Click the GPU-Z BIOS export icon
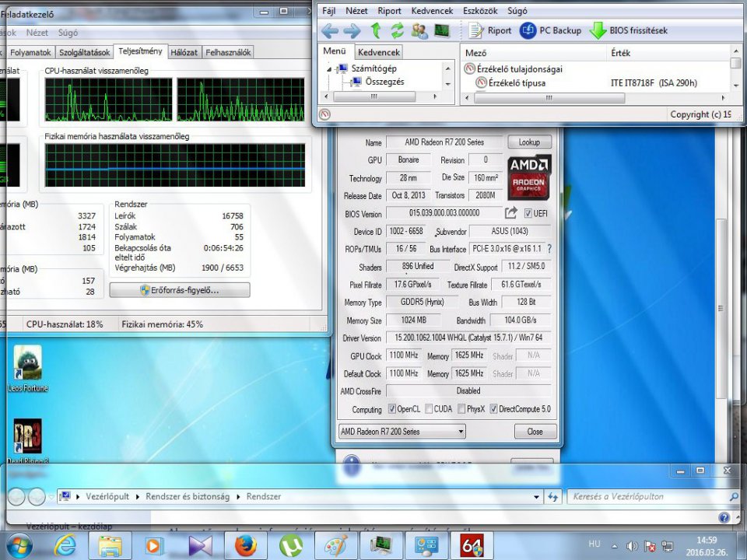Screen dimensions: 747x560 pos(511,213)
